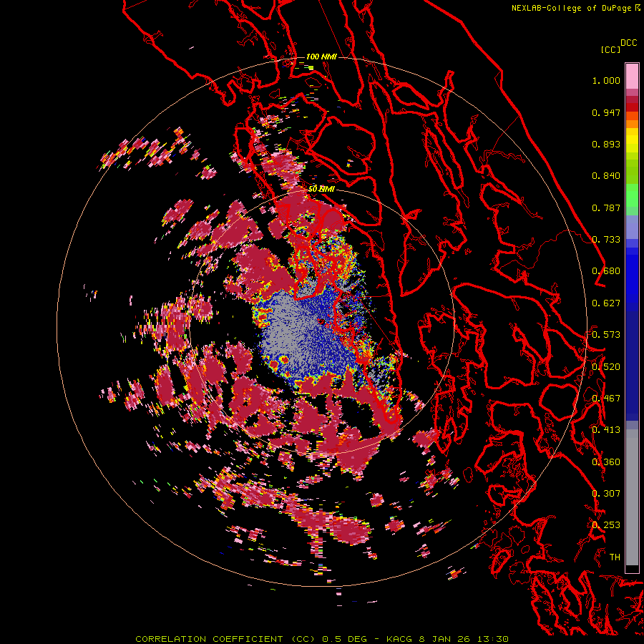Click the 1.000 color scale value
644x644 pixels.
tap(606, 80)
